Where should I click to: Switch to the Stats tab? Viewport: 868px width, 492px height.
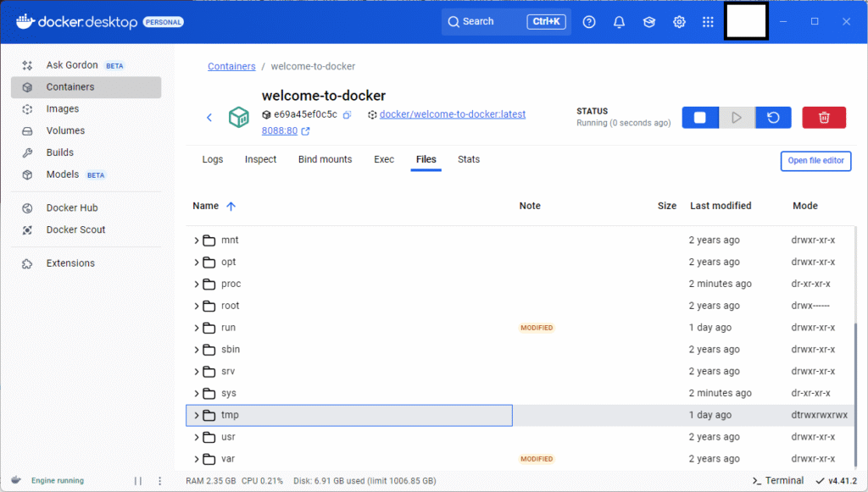pos(469,159)
